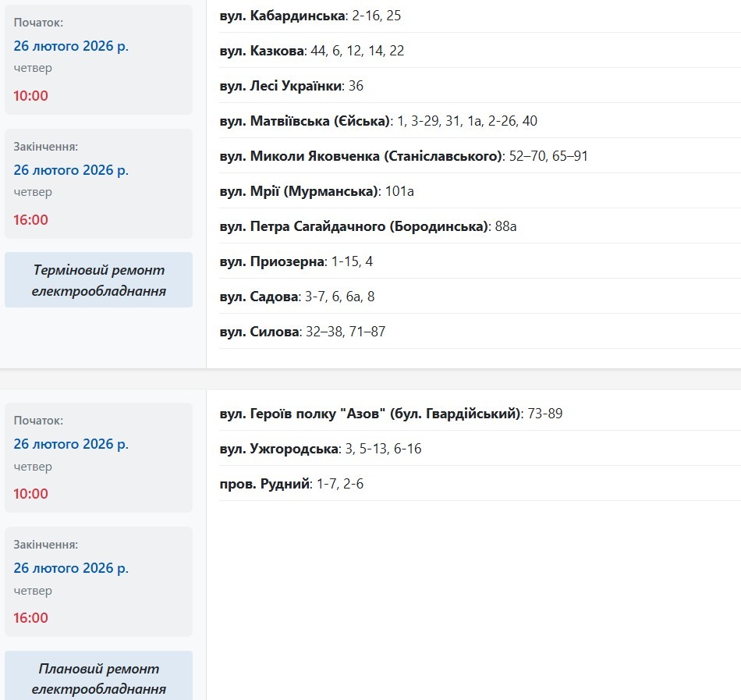Click house number 36 for Лесі Українки
Viewport: 741px width, 700px height.
tap(356, 86)
